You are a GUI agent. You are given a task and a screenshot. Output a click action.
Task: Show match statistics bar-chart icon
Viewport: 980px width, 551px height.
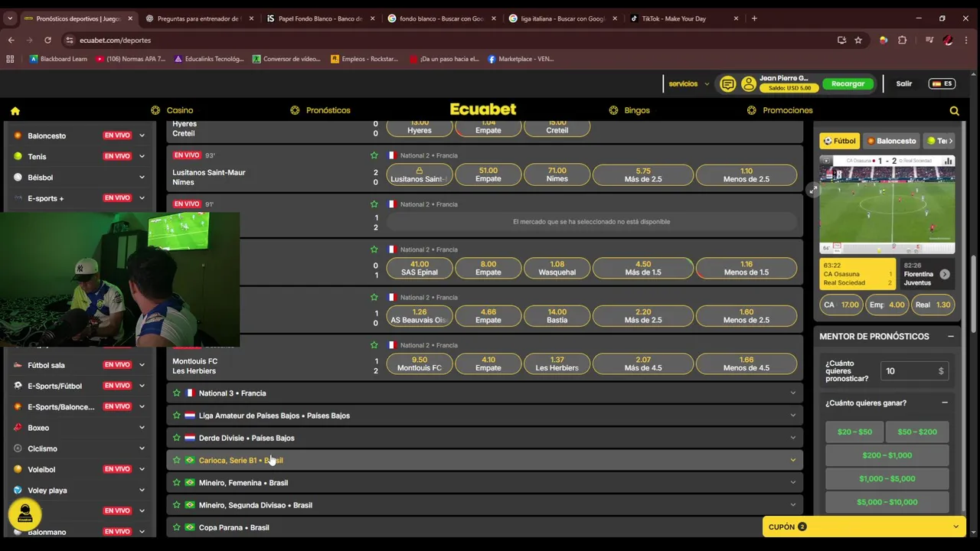(949, 161)
